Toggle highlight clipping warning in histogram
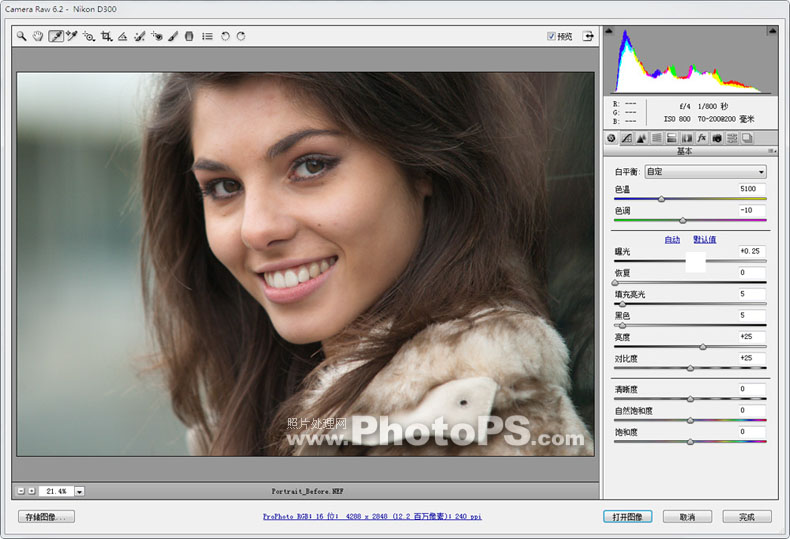 (x=772, y=31)
